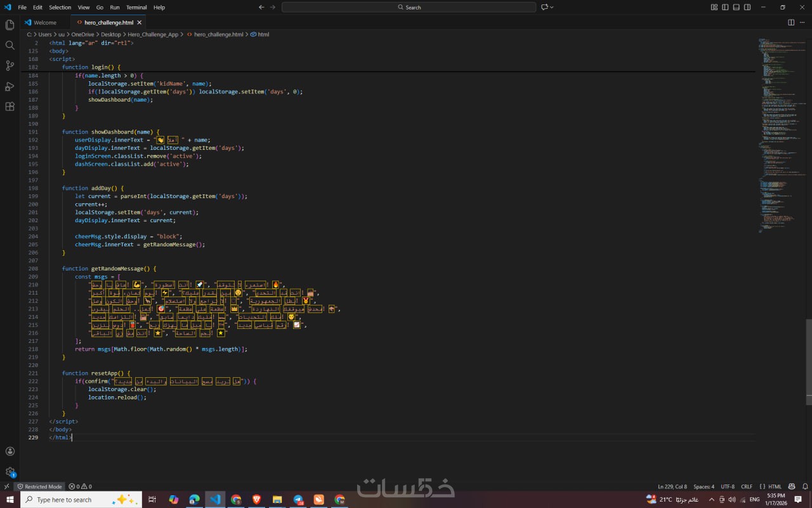Open the Terminal menu
812x508 pixels.
[136, 7]
